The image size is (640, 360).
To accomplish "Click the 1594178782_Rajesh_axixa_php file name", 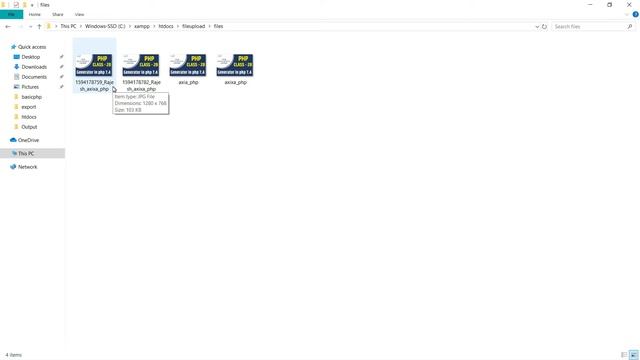I will click(141, 86).
